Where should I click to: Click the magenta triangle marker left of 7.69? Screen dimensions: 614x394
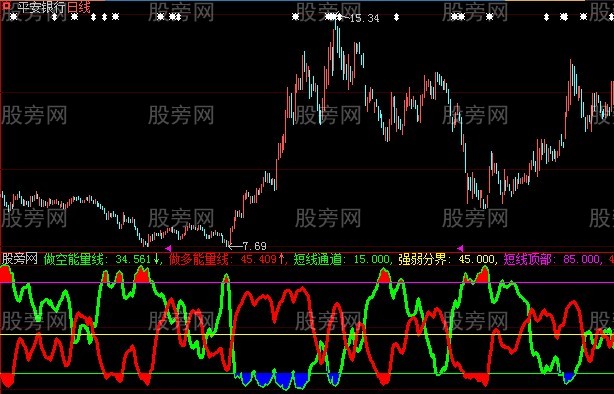click(x=168, y=248)
